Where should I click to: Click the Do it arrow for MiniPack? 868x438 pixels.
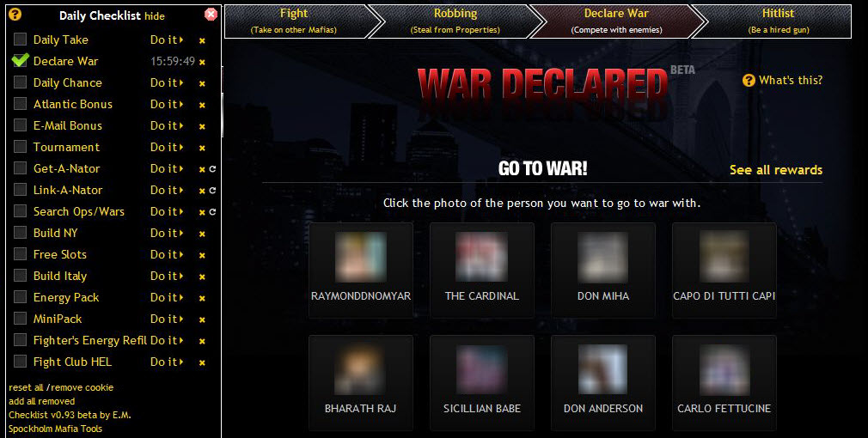click(167, 319)
